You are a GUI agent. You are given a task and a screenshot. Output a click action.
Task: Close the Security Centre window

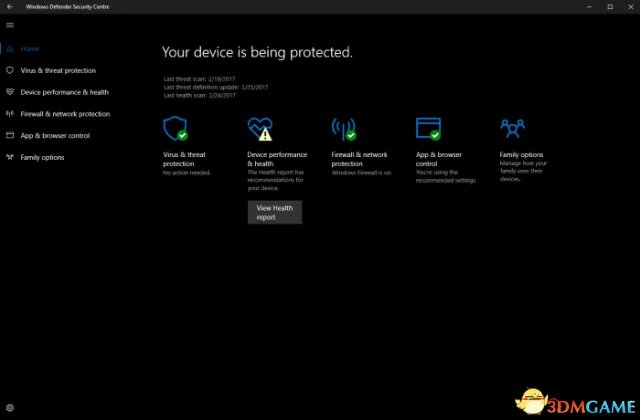click(631, 7)
